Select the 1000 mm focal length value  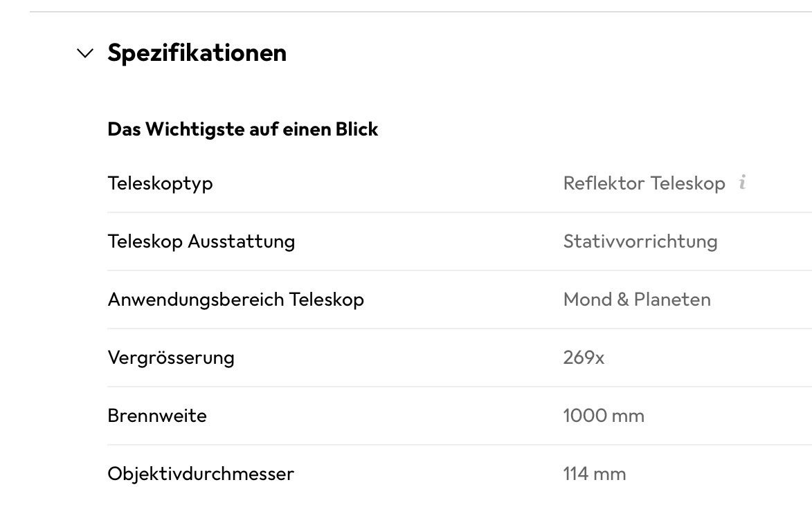[604, 415]
